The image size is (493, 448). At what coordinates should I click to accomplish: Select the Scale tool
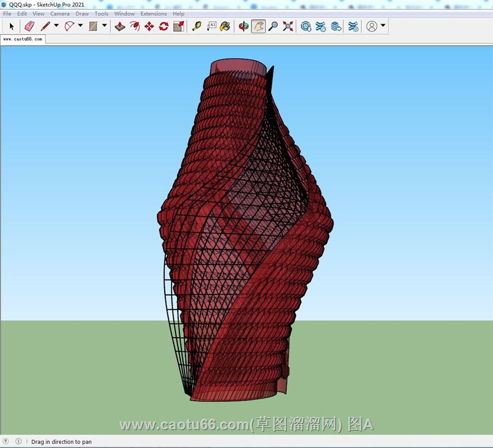[x=179, y=26]
